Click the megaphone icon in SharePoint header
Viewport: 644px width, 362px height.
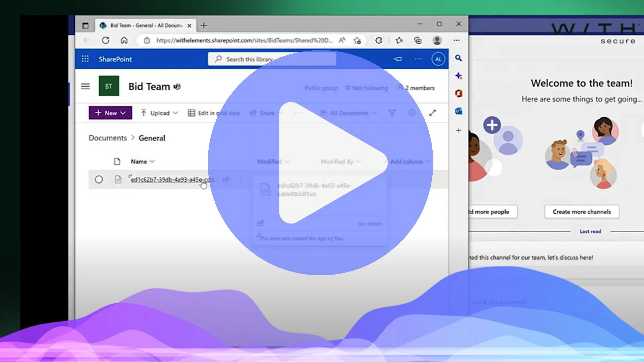pyautogui.click(x=398, y=59)
